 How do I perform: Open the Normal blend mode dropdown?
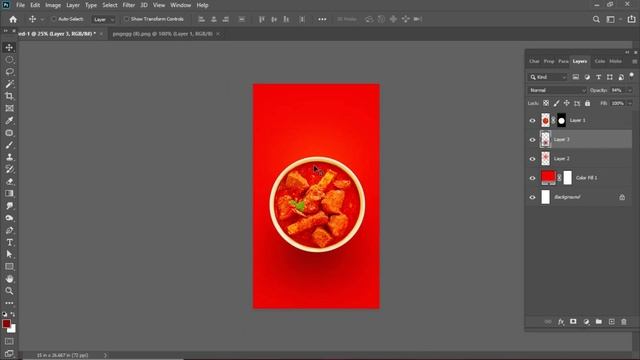tap(557, 90)
